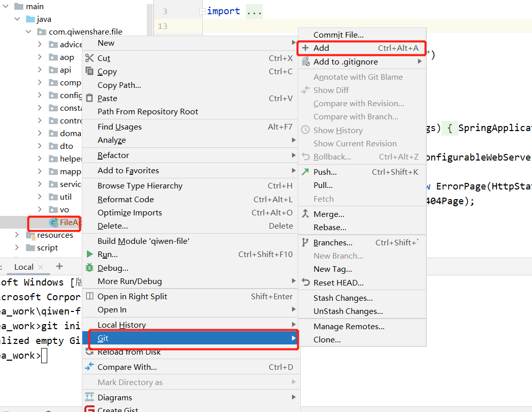Select the dto package row
Image resolution: width=532 pixels, height=412 pixels.
(42, 146)
